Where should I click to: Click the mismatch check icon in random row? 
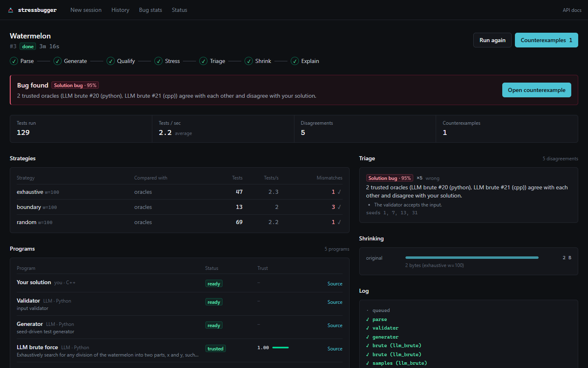pos(339,222)
